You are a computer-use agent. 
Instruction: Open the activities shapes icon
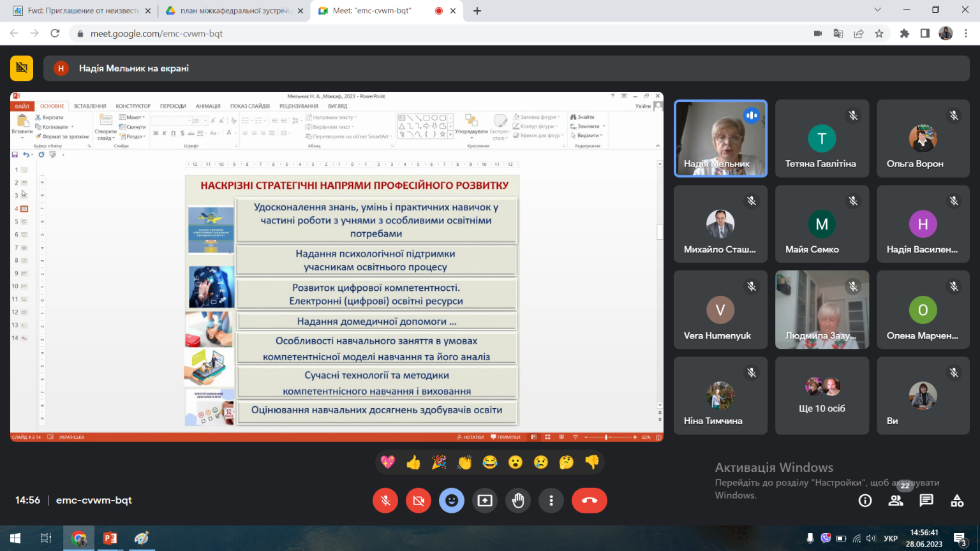[957, 501]
